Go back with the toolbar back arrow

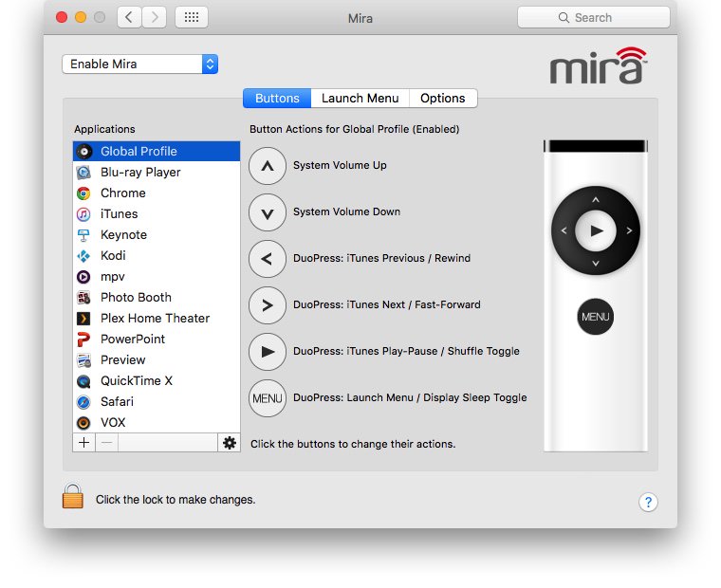pos(129,17)
